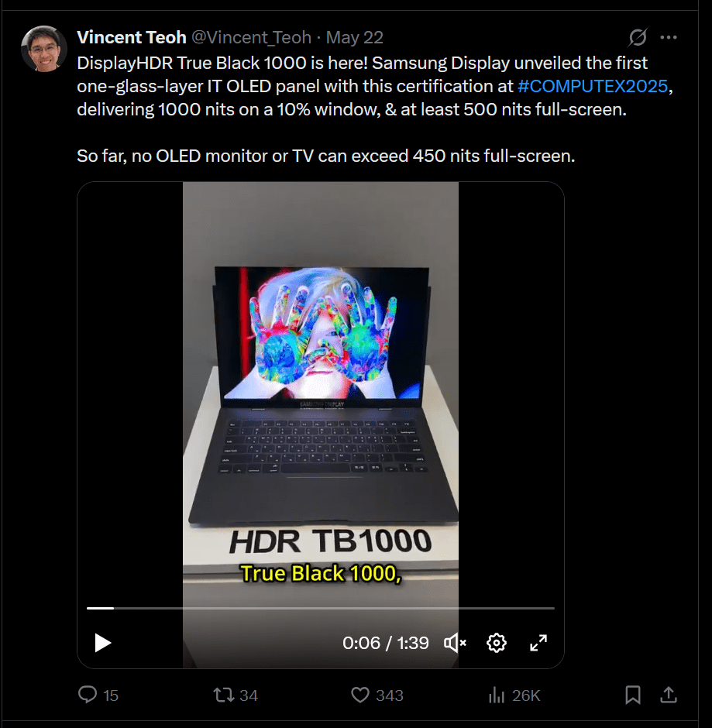Unmute the video audio

(x=455, y=643)
